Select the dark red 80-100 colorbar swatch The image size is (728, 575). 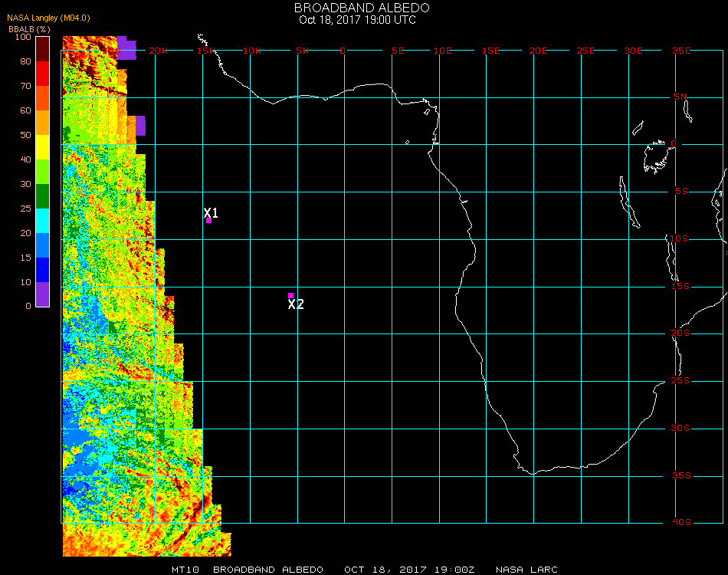(x=43, y=49)
